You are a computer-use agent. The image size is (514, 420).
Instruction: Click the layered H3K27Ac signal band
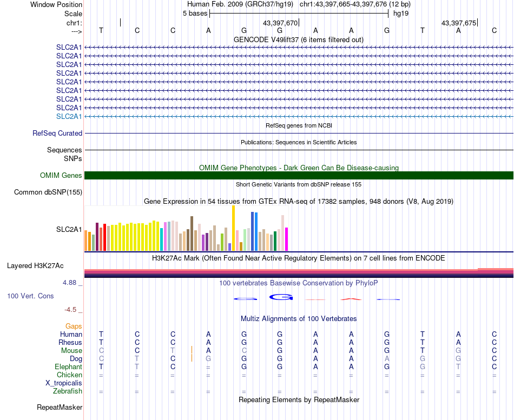coord(299,273)
